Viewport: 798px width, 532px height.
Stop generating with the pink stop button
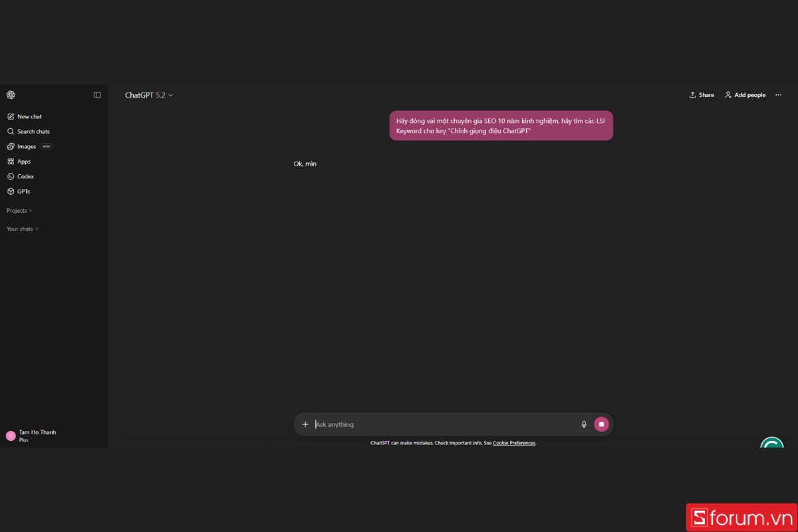click(601, 424)
